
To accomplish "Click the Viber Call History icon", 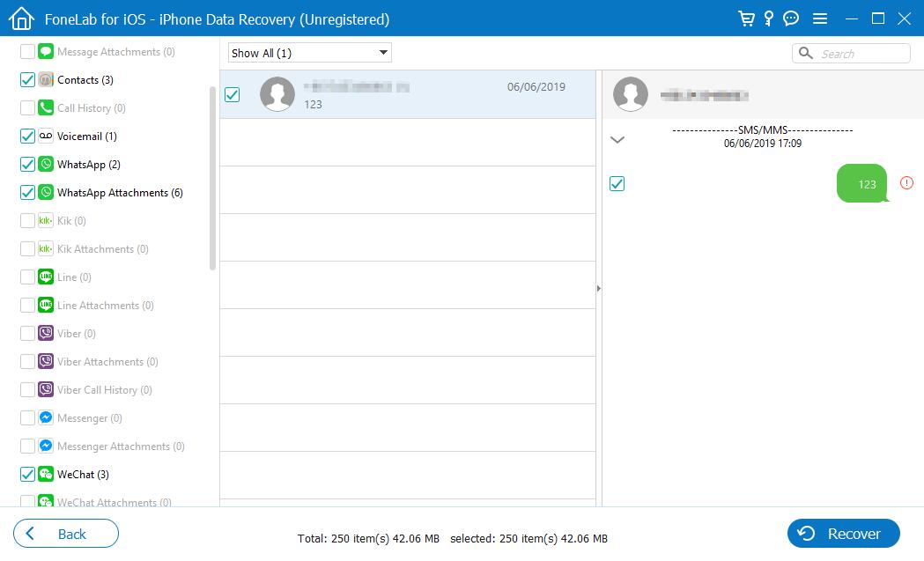I will point(46,389).
